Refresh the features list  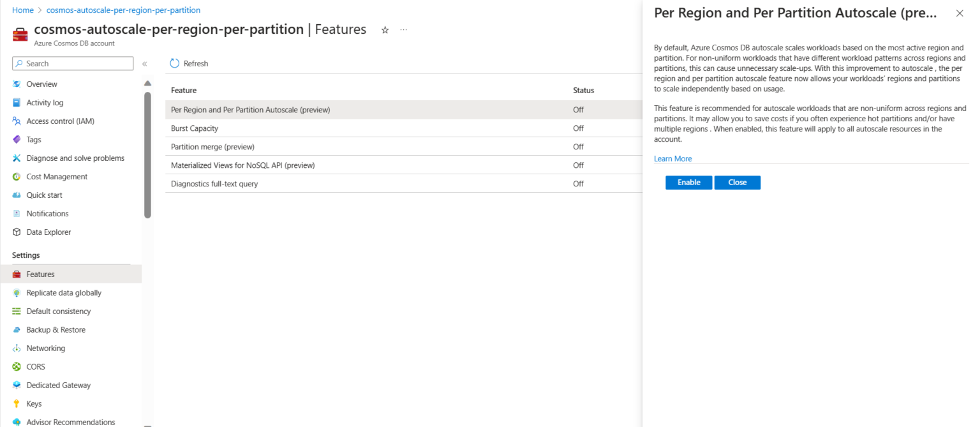click(x=188, y=63)
